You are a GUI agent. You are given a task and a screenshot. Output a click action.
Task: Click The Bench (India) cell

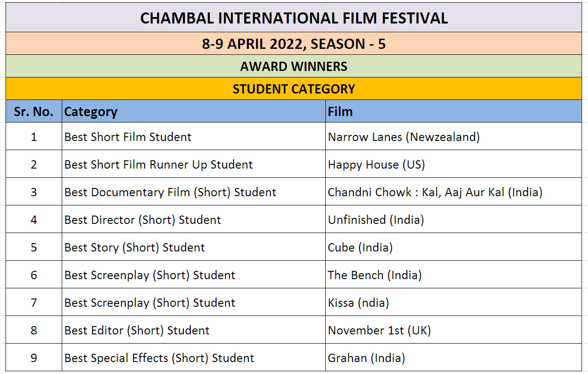(453, 275)
